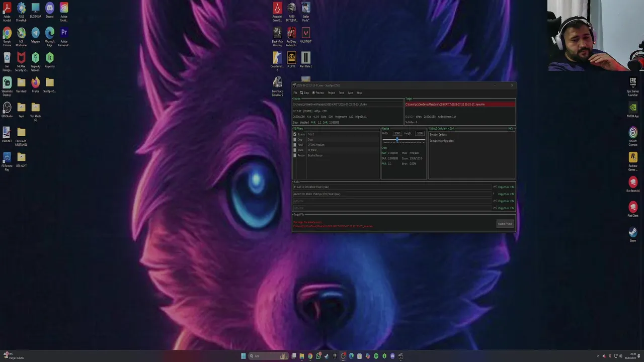The image size is (644, 362).
Task: Toggle the Source filter checkbox
Action: 295,134
